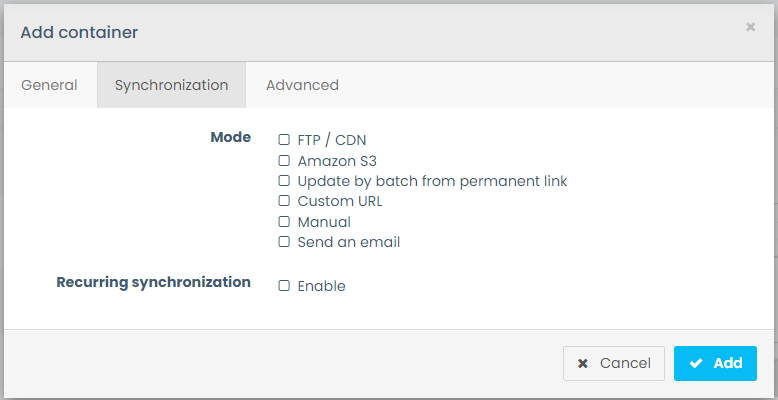
Task: Toggle the Custom URL checkbox
Action: coord(284,201)
